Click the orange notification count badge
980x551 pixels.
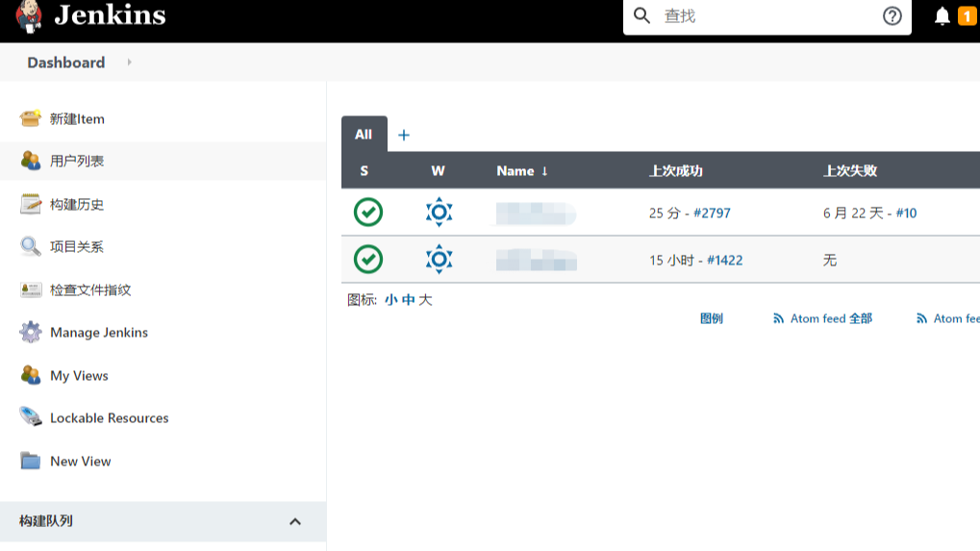point(967,16)
